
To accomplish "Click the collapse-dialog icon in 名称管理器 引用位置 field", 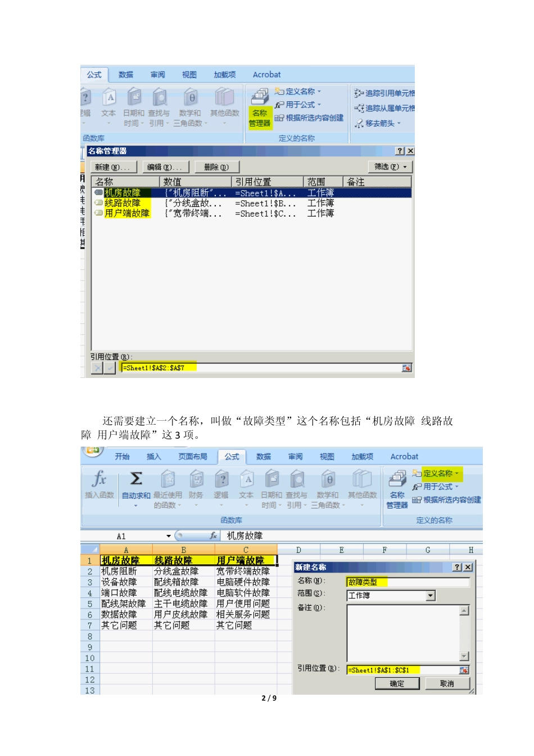I will click(407, 368).
